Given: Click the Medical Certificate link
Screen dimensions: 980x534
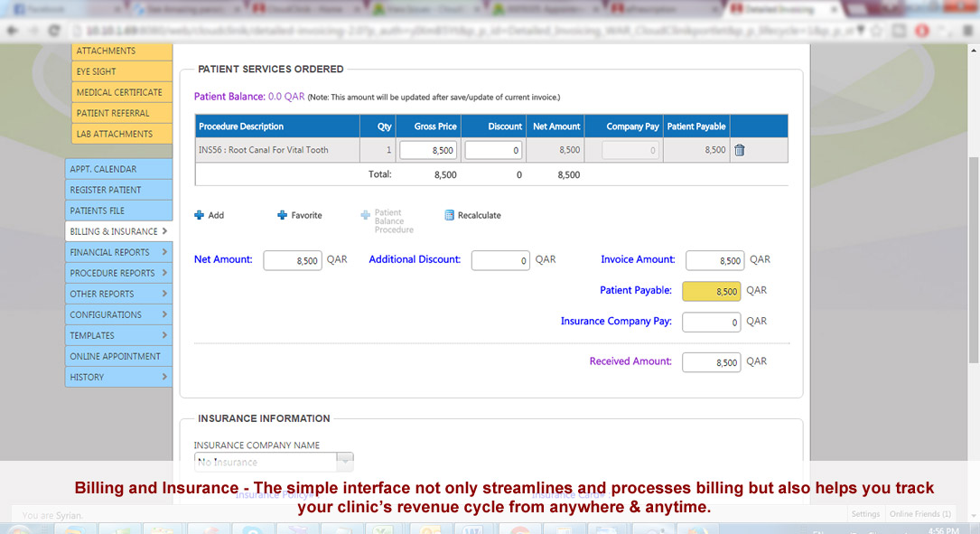Looking at the screenshot, I should (x=122, y=92).
